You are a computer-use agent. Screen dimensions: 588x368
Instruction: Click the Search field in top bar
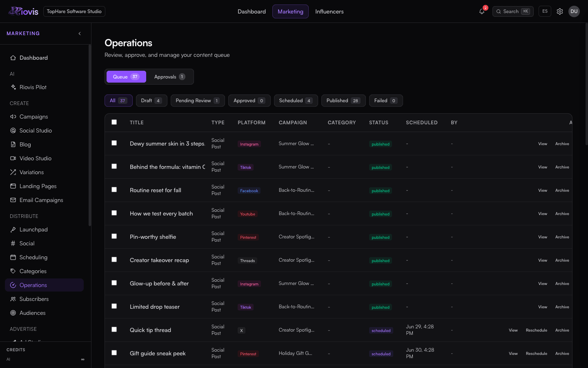point(513,11)
